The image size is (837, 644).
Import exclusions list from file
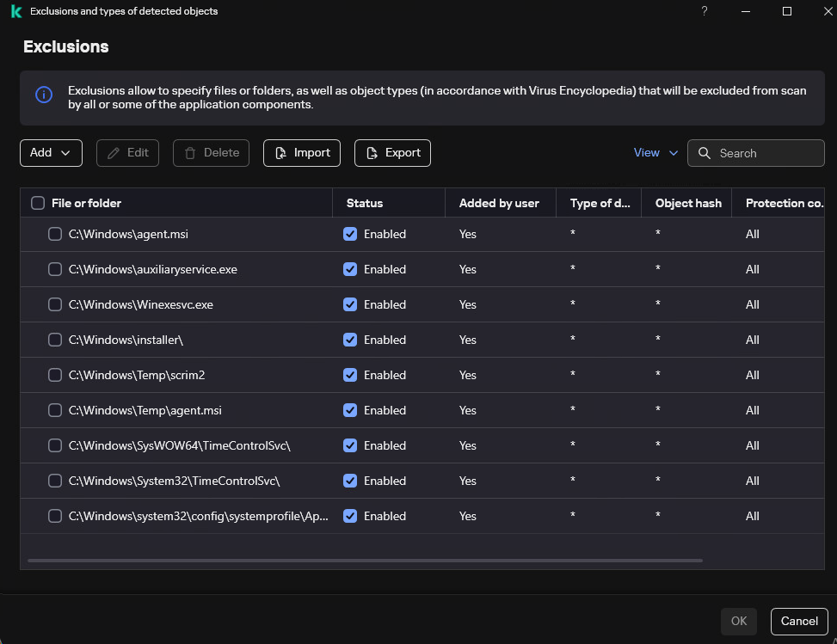[302, 153]
